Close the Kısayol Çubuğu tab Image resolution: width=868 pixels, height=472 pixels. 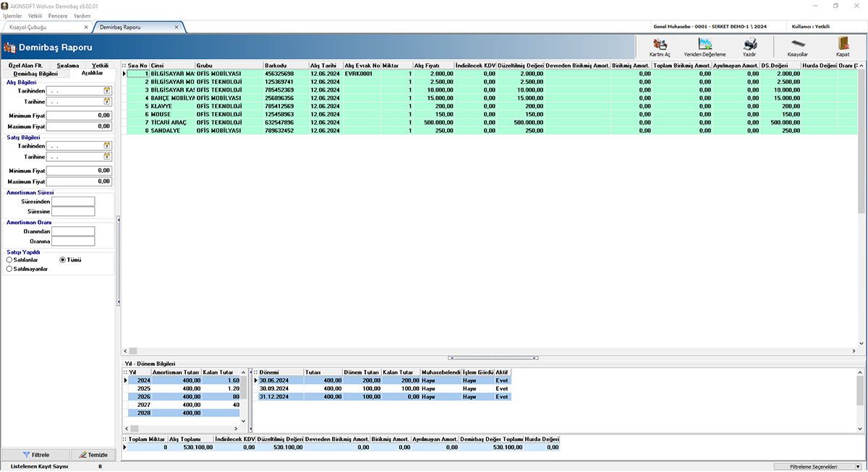pos(87,27)
